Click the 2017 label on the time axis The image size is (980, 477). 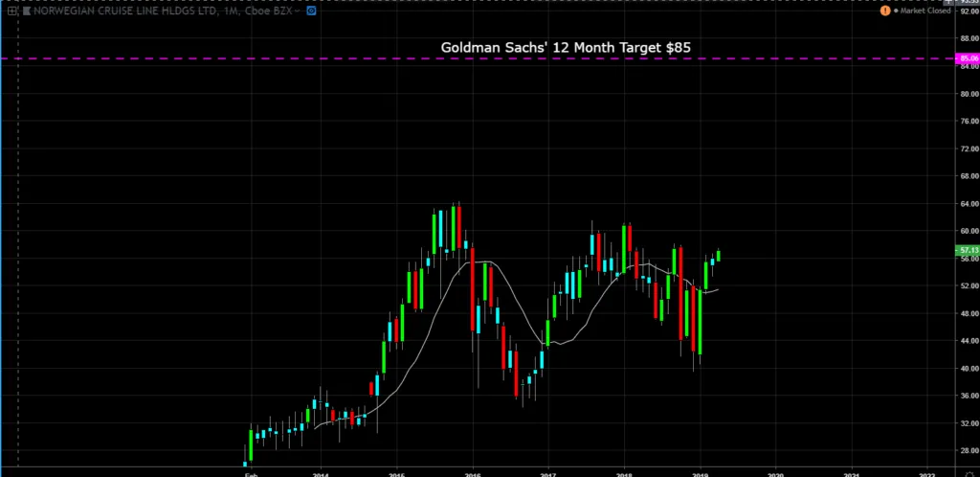coord(548,474)
